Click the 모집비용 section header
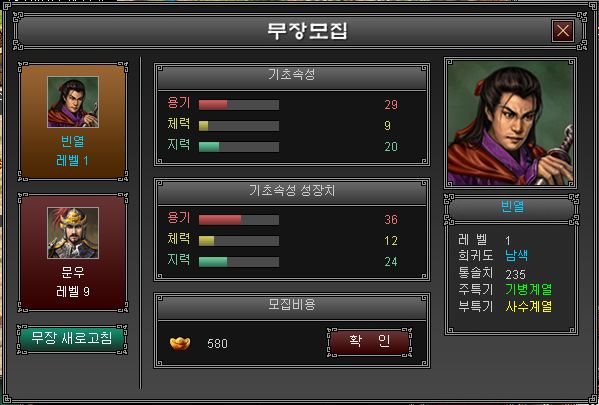 coord(292,306)
